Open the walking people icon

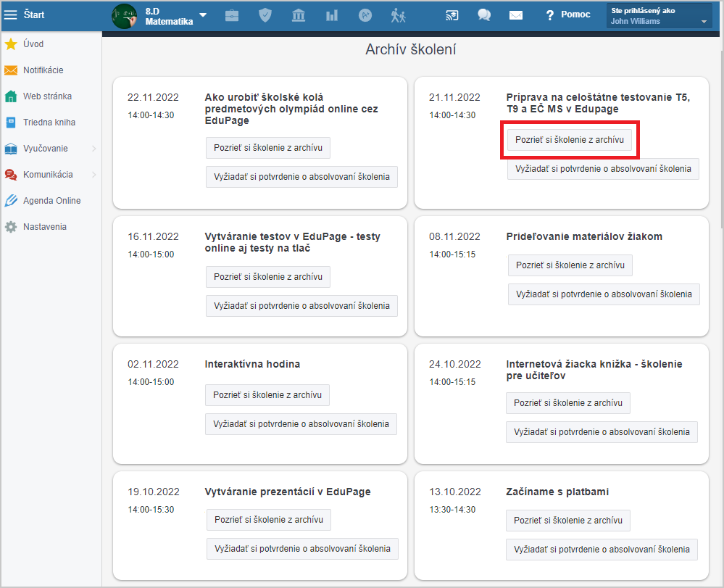pos(398,16)
